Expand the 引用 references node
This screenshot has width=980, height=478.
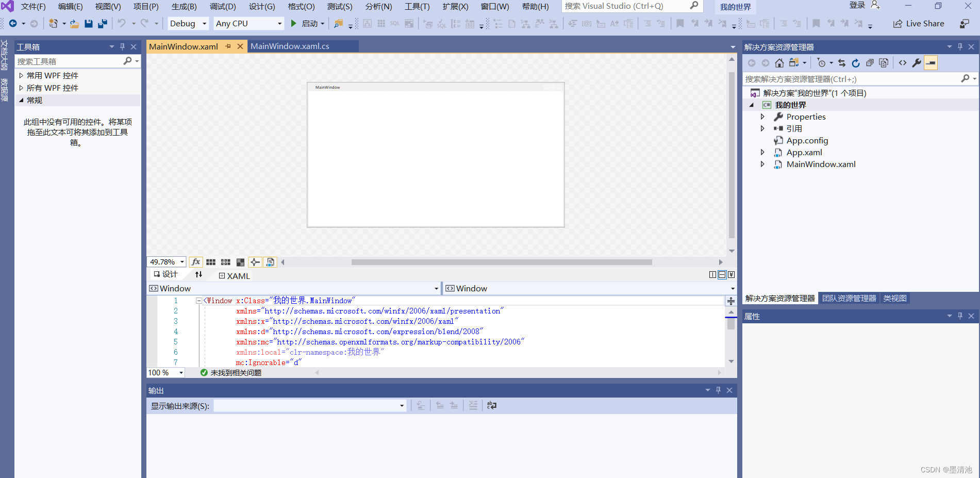point(763,128)
